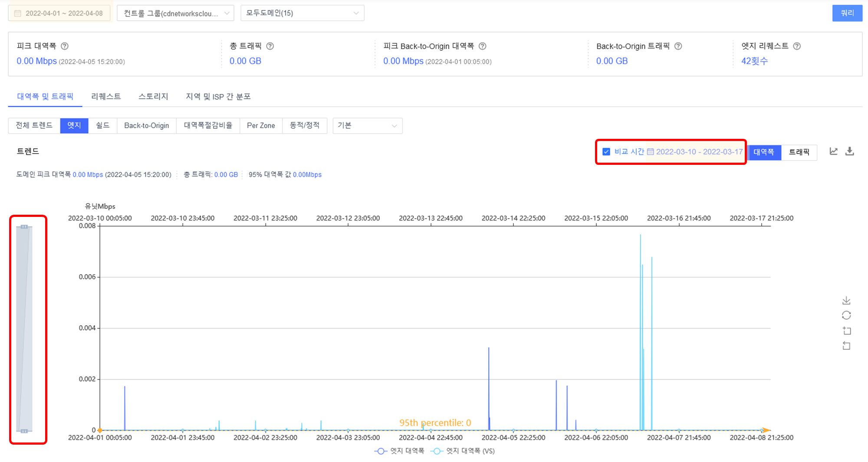This screenshot has width=868, height=462.
Task: Select the Back-to-Origin trend button
Action: tap(146, 126)
